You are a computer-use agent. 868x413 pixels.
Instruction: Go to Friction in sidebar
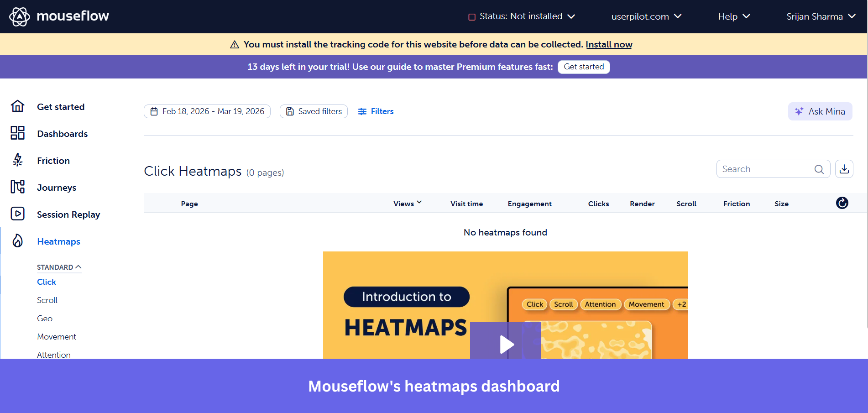[x=53, y=161]
